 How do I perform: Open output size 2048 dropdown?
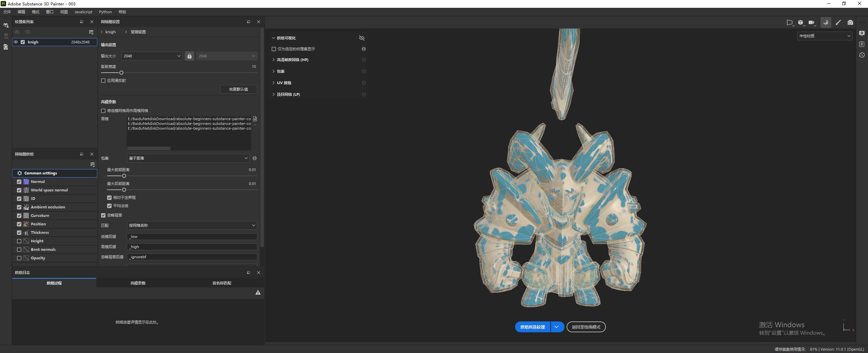(152, 56)
